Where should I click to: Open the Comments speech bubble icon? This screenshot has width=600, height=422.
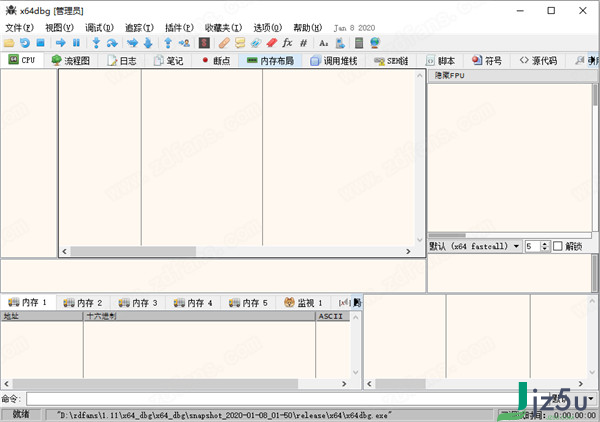(x=240, y=43)
